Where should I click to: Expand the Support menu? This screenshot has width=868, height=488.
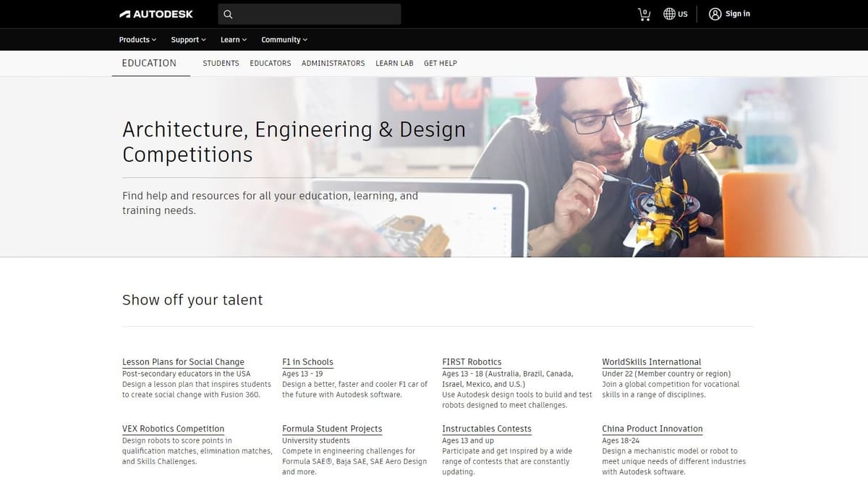[x=188, y=40]
